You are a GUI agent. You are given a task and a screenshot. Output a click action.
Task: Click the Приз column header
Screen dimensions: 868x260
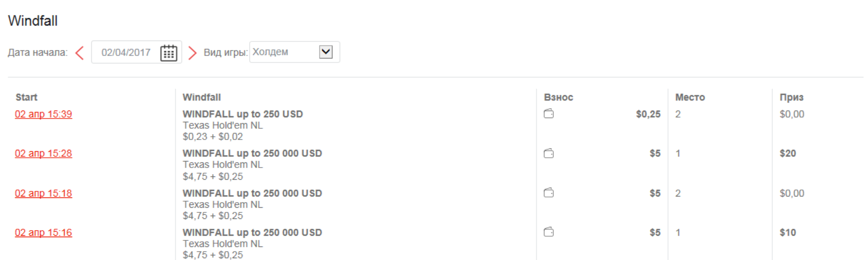792,97
